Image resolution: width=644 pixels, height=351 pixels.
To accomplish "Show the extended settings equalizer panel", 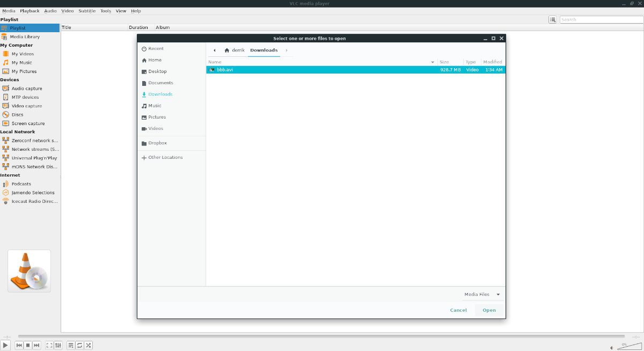I will tap(58, 345).
